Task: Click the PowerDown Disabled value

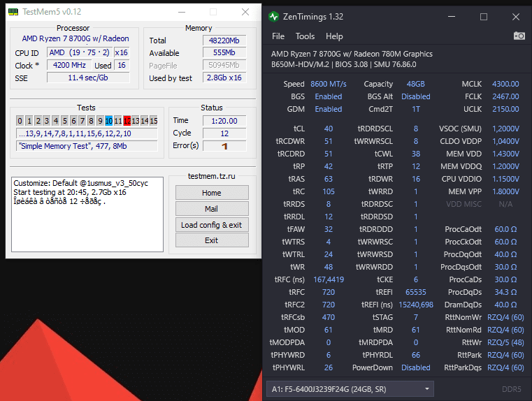Action: tap(416, 367)
